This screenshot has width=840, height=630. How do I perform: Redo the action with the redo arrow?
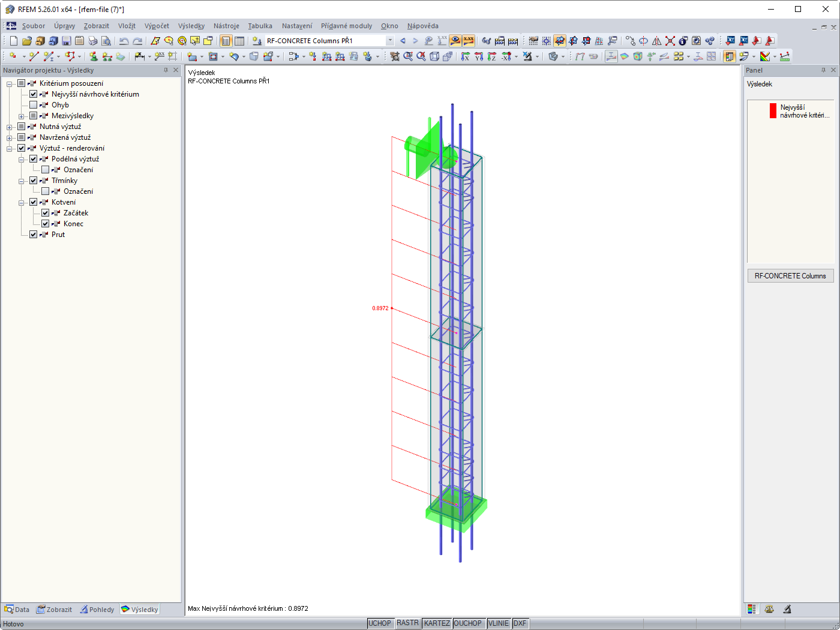point(137,41)
